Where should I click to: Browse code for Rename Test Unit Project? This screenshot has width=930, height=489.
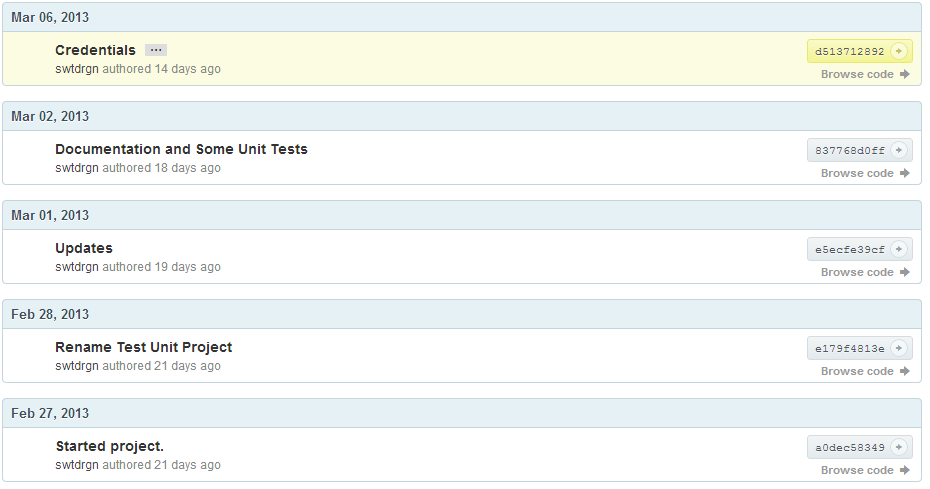pos(865,371)
